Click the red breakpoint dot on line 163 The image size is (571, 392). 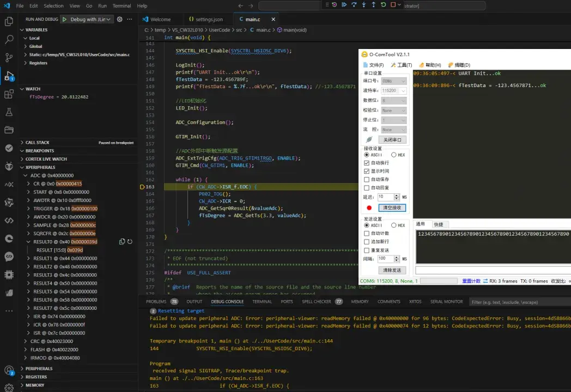coord(141,186)
